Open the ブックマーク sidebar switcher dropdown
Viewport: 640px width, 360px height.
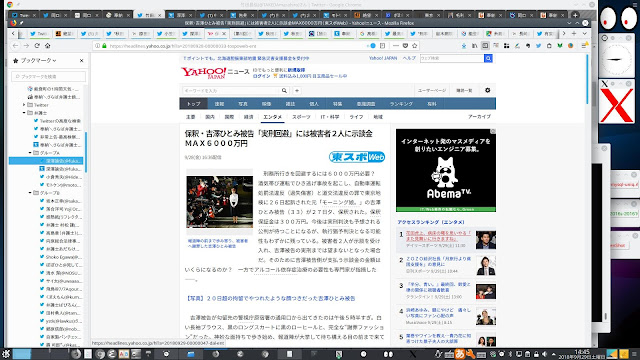pyautogui.click(x=35, y=60)
